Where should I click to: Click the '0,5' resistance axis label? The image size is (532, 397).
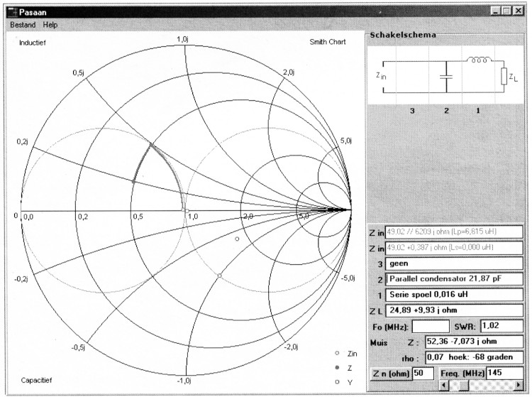[x=138, y=217]
